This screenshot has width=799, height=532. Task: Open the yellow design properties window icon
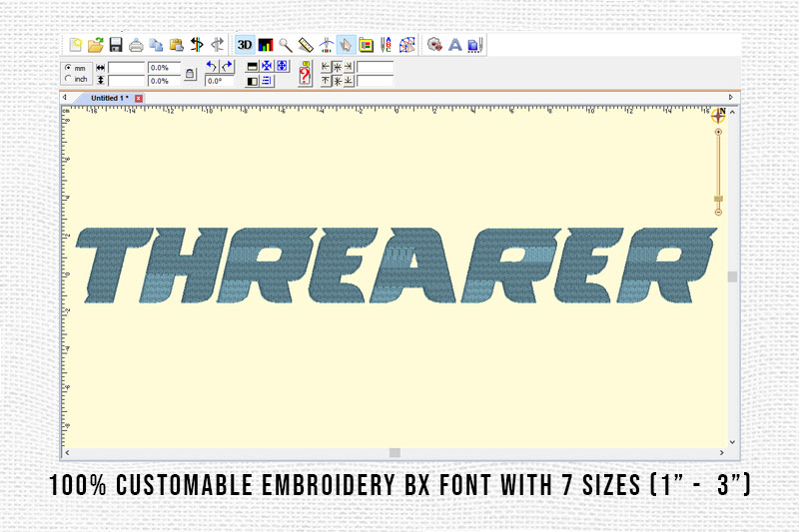(366, 45)
